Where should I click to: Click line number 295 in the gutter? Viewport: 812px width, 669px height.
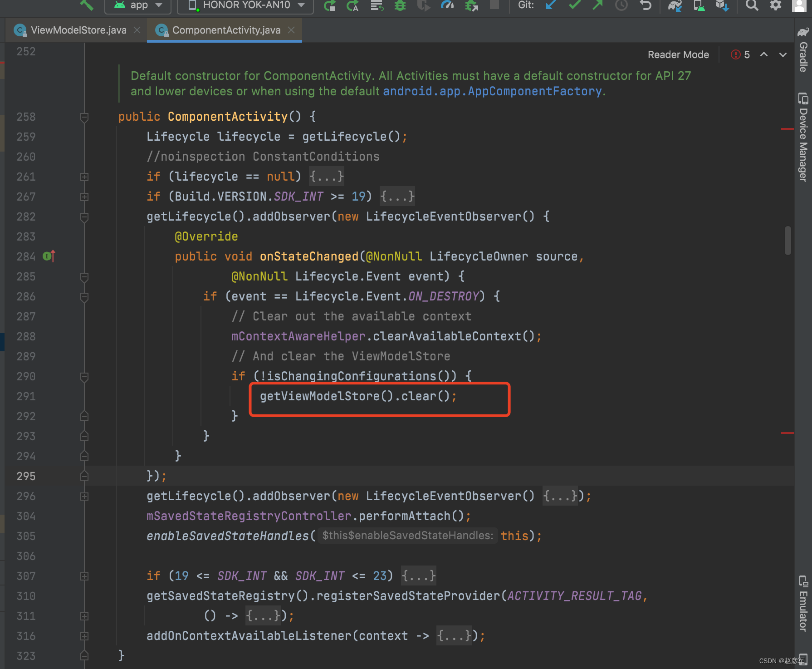26,476
